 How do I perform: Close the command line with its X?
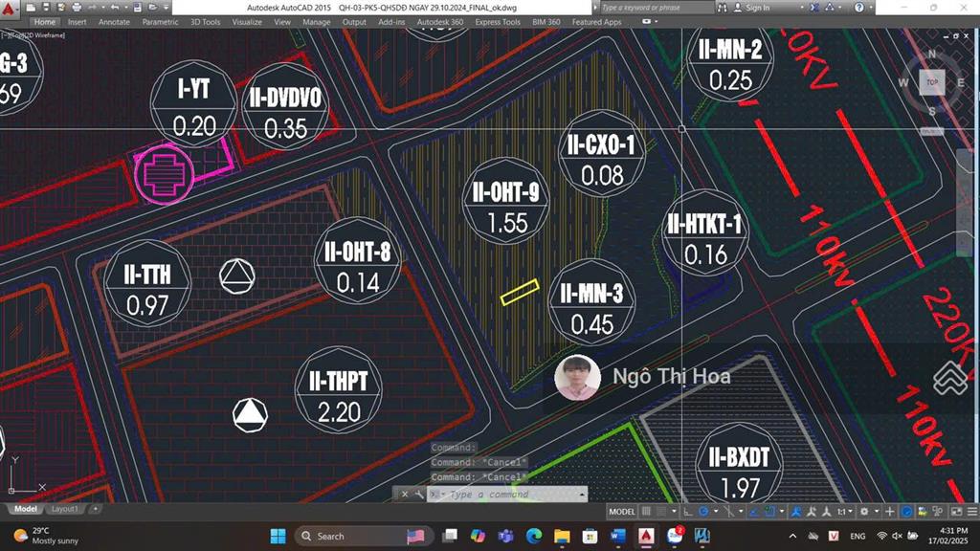tap(405, 495)
